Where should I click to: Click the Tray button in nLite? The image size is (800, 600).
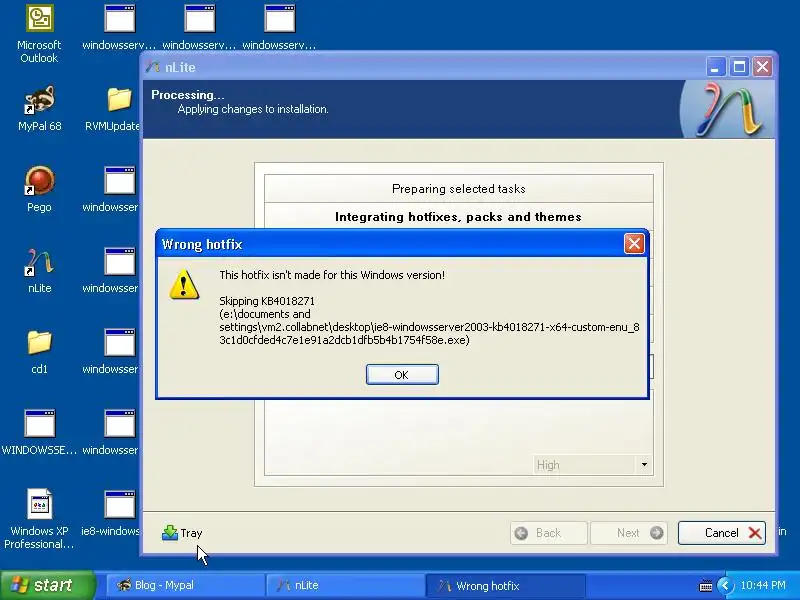pyautogui.click(x=182, y=533)
